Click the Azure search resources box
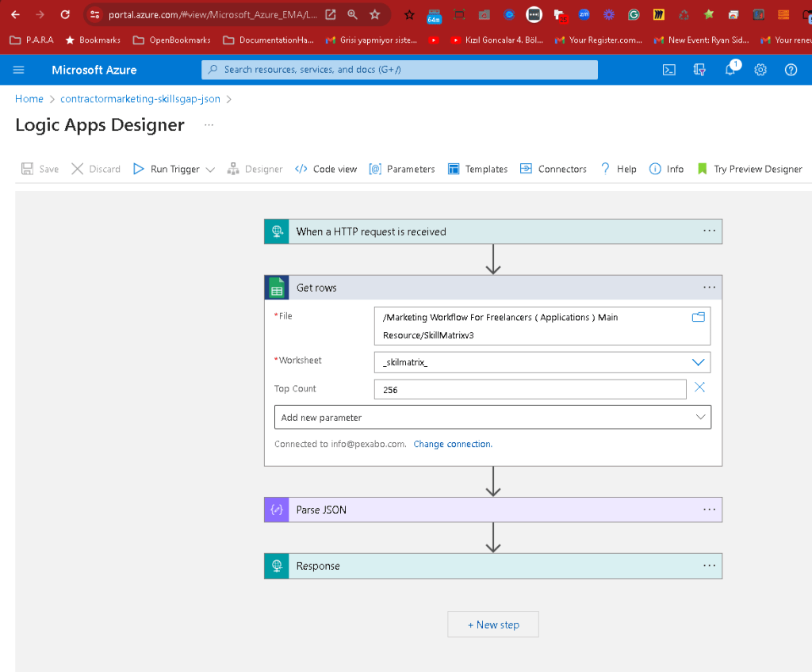This screenshot has width=812, height=672. tap(400, 70)
